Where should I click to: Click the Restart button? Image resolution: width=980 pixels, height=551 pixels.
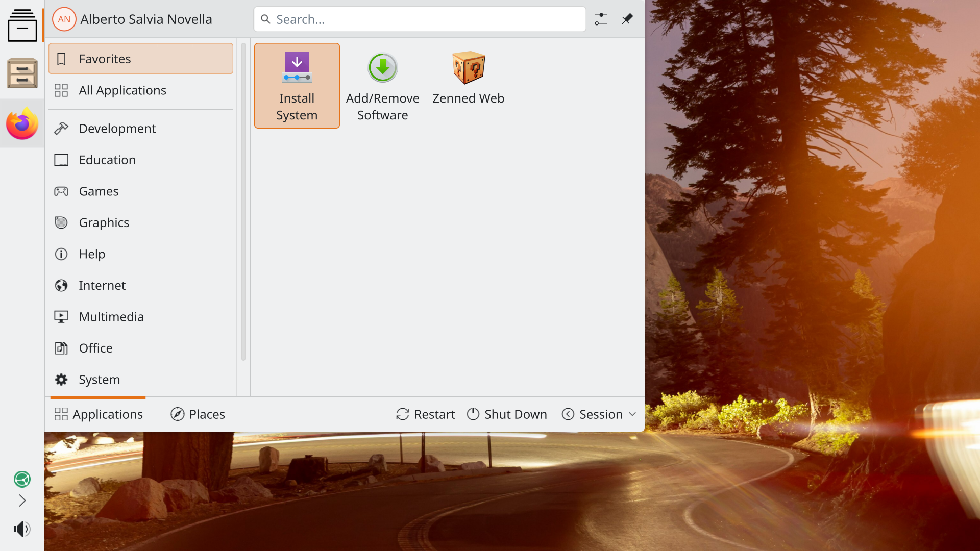[425, 414]
